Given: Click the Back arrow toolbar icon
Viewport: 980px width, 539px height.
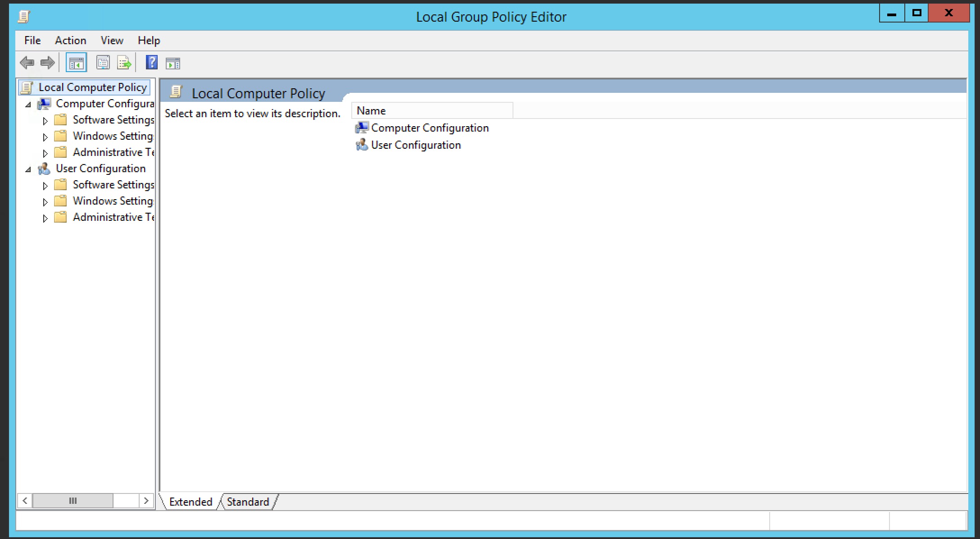Looking at the screenshot, I should (27, 63).
